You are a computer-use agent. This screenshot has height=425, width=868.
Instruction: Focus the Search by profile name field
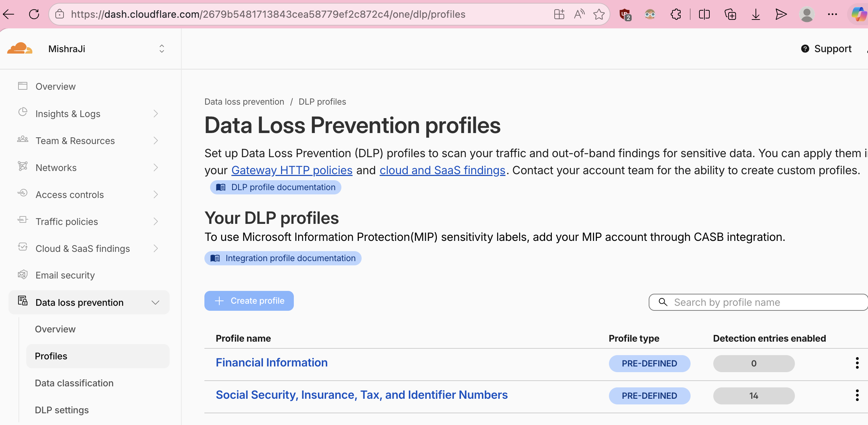[758, 302]
